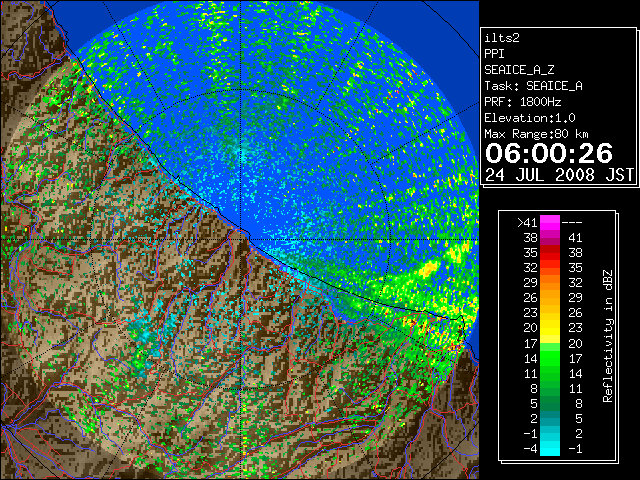Screen dimensions: 640x480
Task: Click the '-4' legend value
Action: point(530,449)
